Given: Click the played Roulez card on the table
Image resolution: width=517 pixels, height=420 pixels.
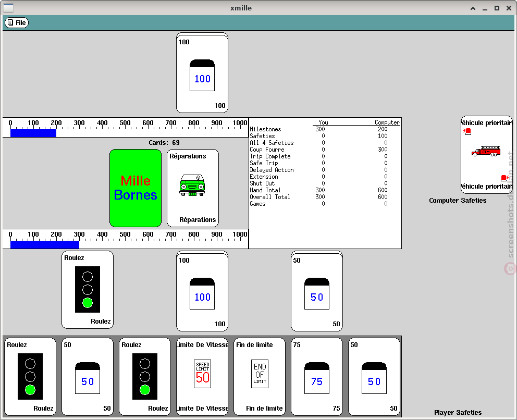Looking at the screenshot, I should click(88, 289).
